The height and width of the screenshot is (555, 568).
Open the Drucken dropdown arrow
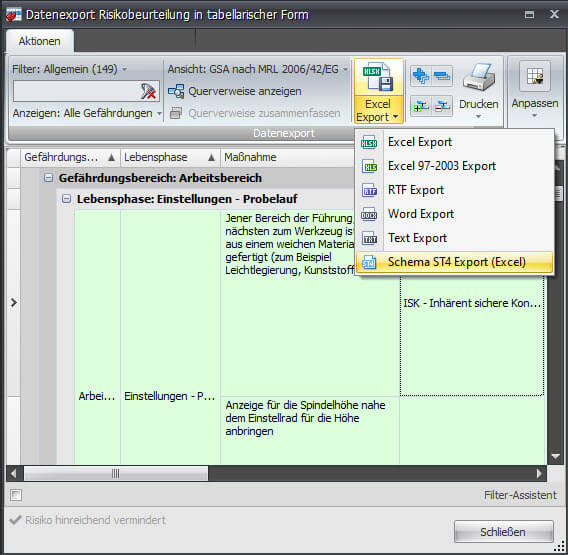pyautogui.click(x=479, y=117)
